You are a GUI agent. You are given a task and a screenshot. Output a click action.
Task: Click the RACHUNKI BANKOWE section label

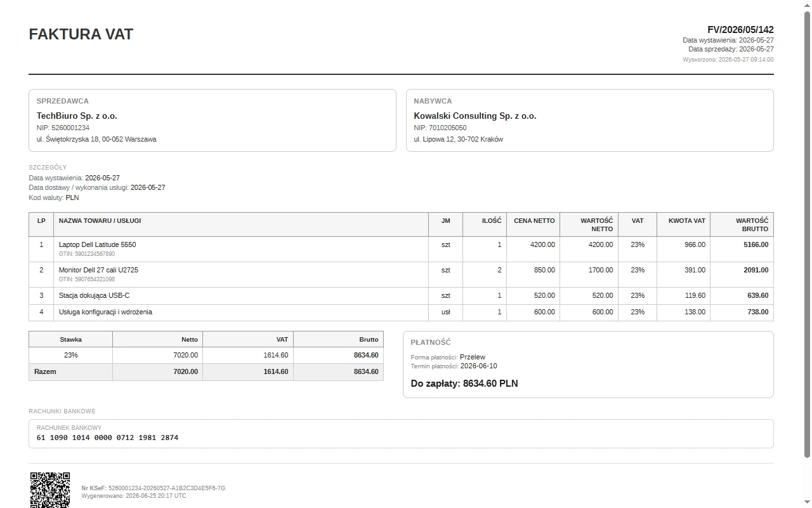[62, 411]
